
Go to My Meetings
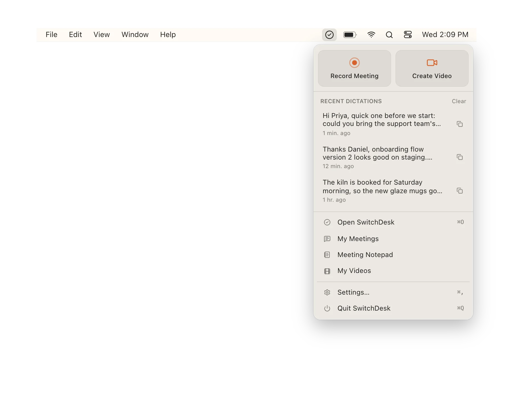(393, 239)
